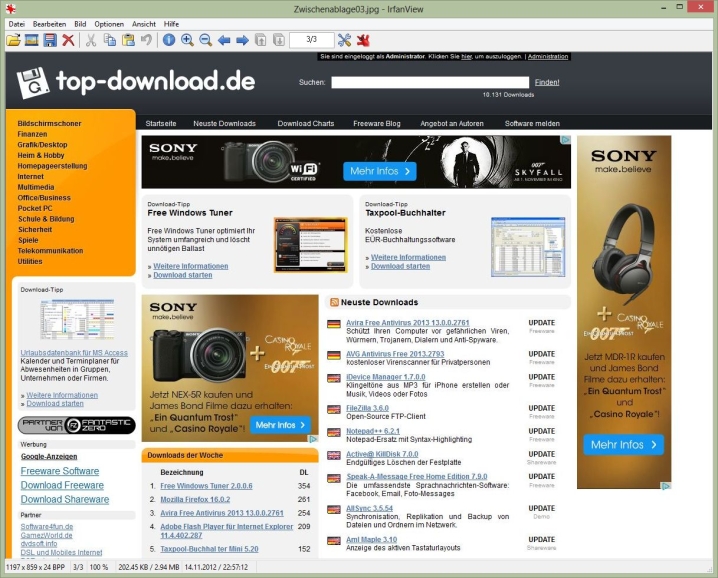Start the slideshow from the toolbar
The image size is (718, 578).
pos(31,40)
